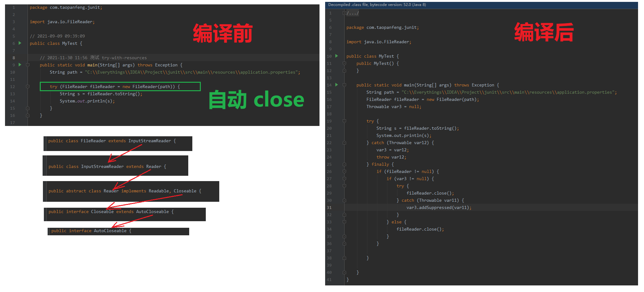Click the run icon beside class MyTest on line 6 in left editor
The width and height of the screenshot is (644, 292).
pyautogui.click(x=20, y=43)
